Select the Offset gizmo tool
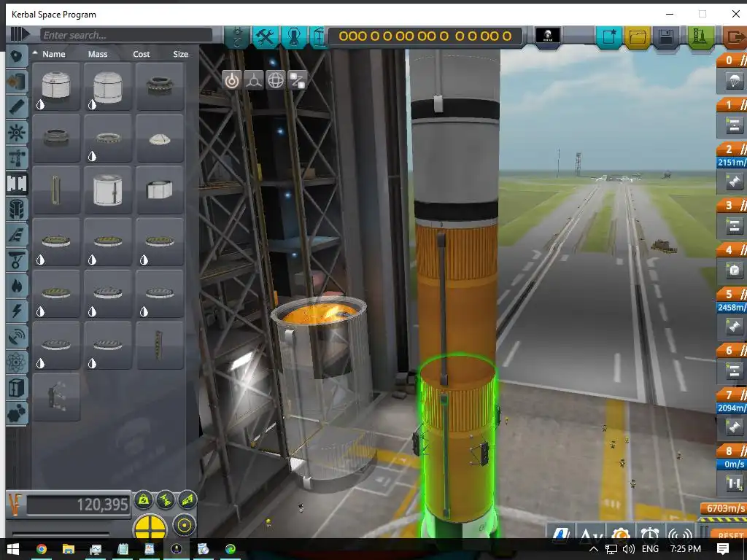This screenshot has height=560, width=747. (x=254, y=80)
